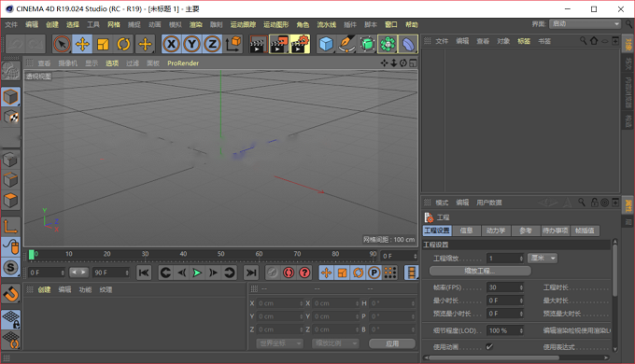Open the green subdivision generator icon
Viewport: 635px width, 364px height.
tap(367, 44)
